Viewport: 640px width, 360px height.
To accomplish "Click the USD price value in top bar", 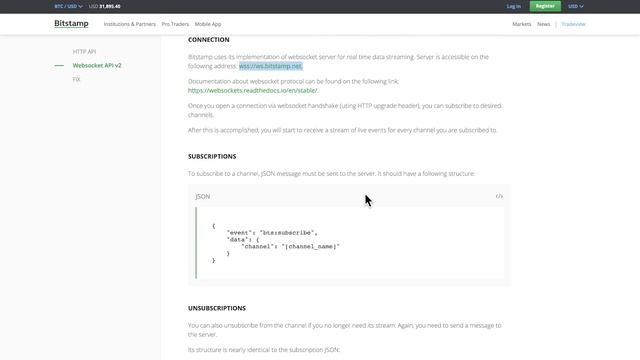I will [104, 6].
